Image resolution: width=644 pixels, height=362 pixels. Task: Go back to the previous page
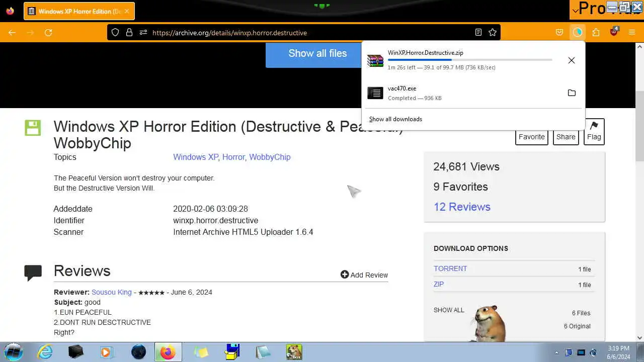[12, 33]
